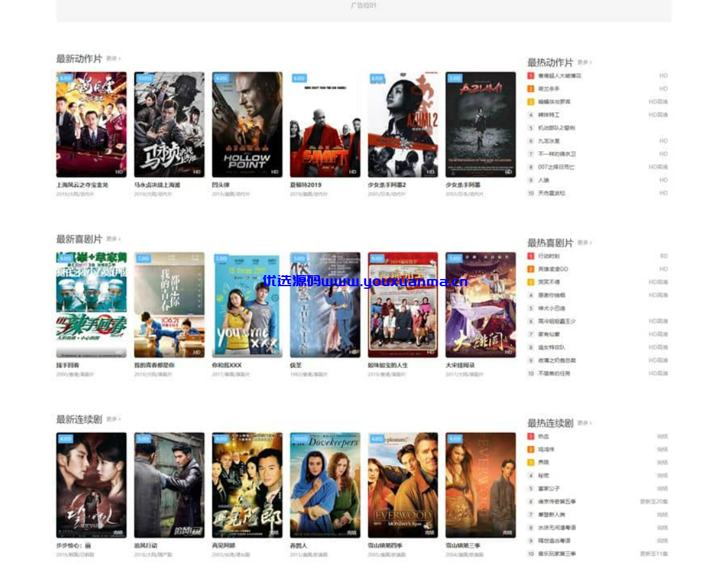This screenshot has width=728, height=573.
Task: Click the 更多 link beside 最新喜剧片
Action: pos(113,239)
